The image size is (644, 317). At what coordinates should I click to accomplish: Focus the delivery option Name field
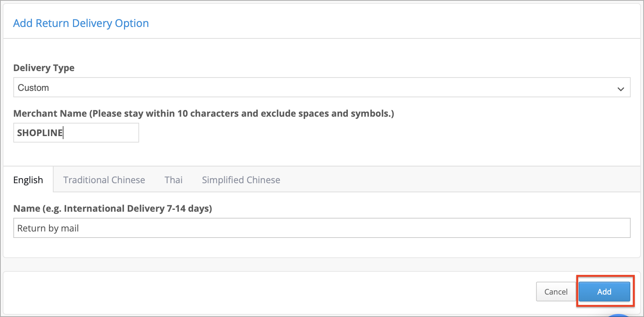322,228
